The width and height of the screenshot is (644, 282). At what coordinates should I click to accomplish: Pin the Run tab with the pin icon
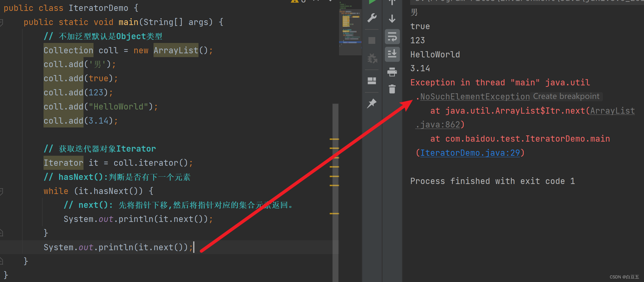click(372, 103)
